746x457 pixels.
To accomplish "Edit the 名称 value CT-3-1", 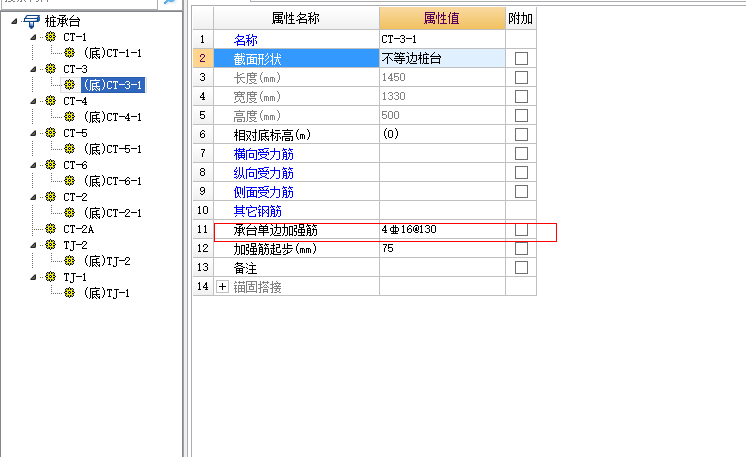I will tap(442, 39).
